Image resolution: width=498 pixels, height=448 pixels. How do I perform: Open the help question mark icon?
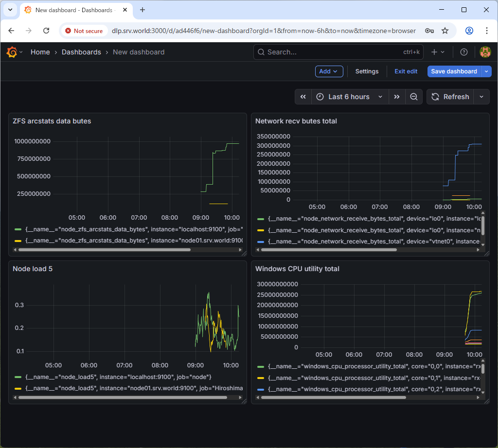click(x=463, y=52)
